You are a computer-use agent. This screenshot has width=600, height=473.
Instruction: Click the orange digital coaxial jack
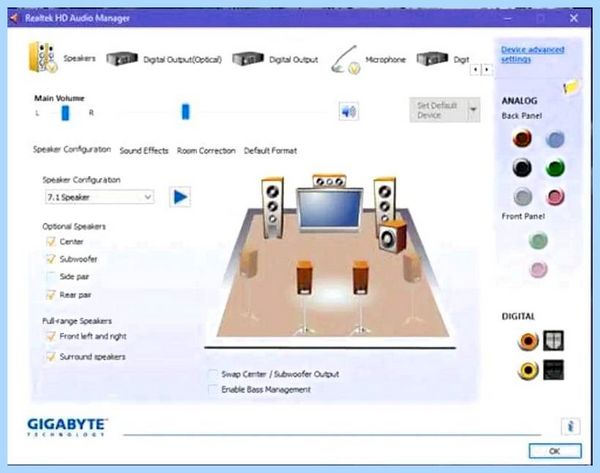(528, 341)
